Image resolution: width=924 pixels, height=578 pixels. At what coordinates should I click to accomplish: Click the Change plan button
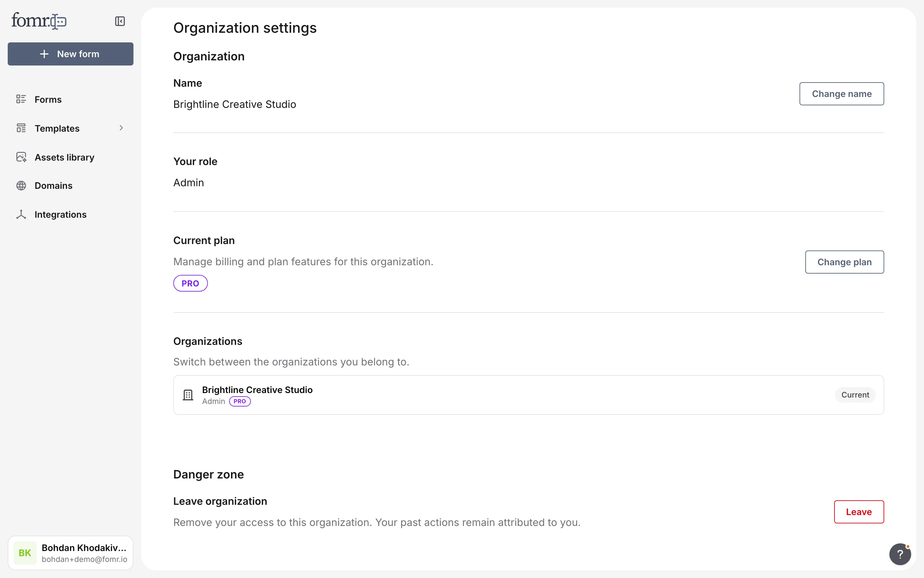[x=844, y=262]
